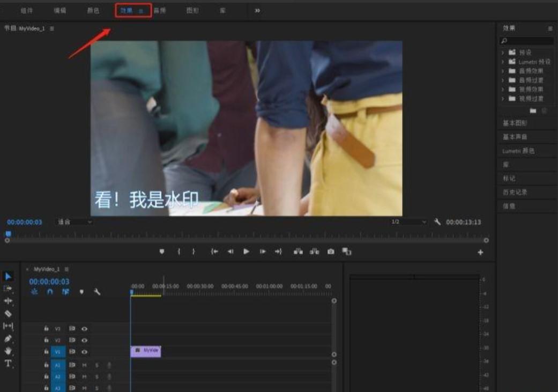Open the 基本图形 panel
The height and width of the screenshot is (392, 558).
(x=515, y=123)
